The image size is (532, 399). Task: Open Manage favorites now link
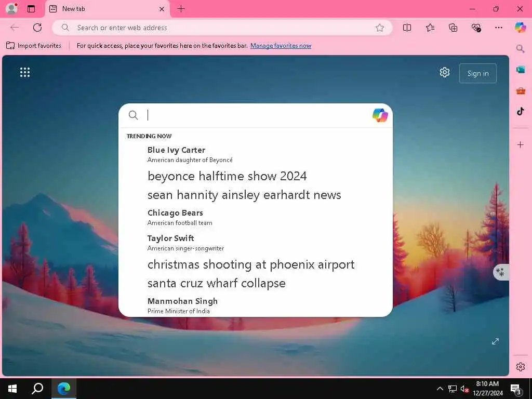(281, 46)
